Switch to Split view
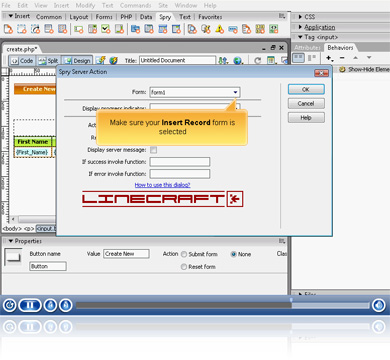Viewport: 390px width, 360px height. pyautogui.click(x=48, y=61)
